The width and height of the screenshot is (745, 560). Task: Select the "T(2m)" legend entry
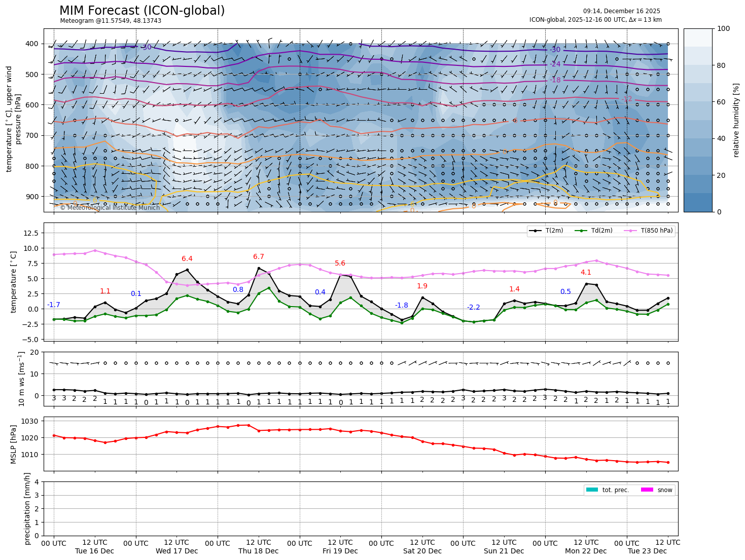tap(546, 231)
